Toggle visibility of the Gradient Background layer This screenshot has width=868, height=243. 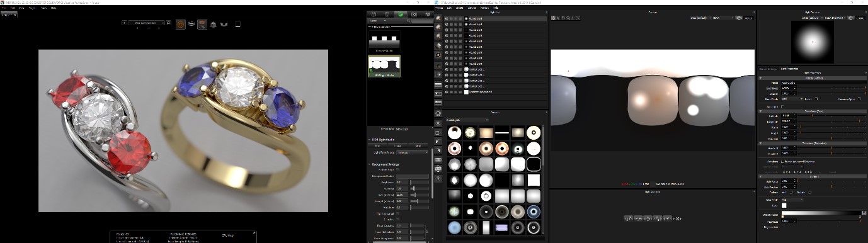click(447, 92)
